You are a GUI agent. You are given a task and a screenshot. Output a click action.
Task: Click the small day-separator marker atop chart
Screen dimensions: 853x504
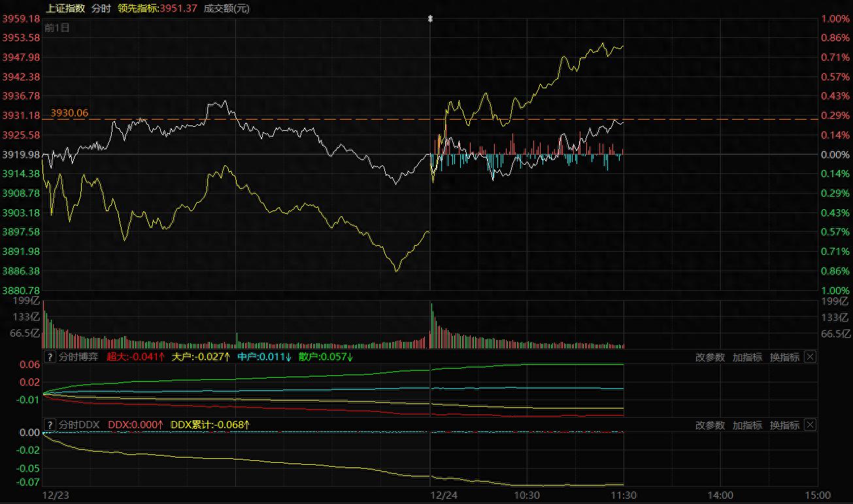click(430, 19)
